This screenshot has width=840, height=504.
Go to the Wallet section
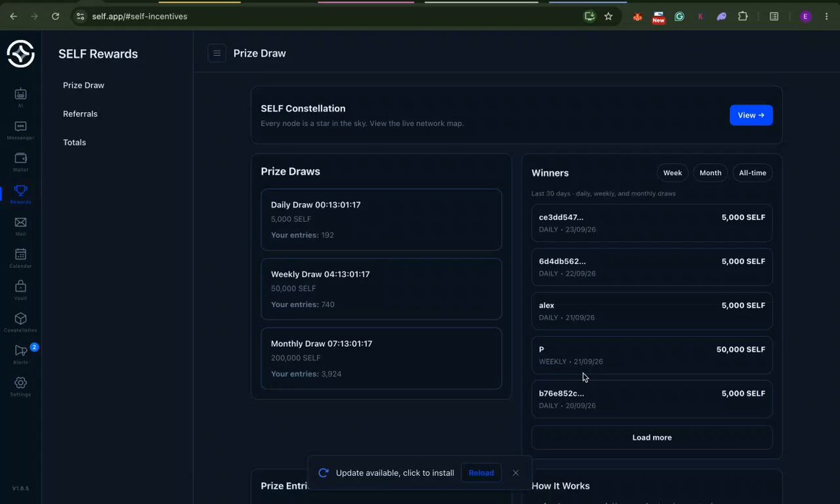pyautogui.click(x=20, y=162)
